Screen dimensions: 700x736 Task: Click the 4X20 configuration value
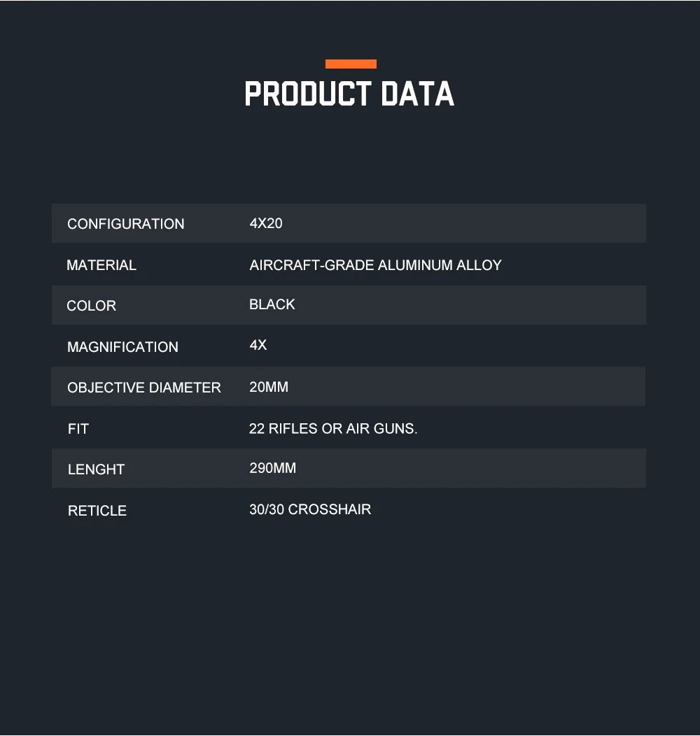click(266, 223)
